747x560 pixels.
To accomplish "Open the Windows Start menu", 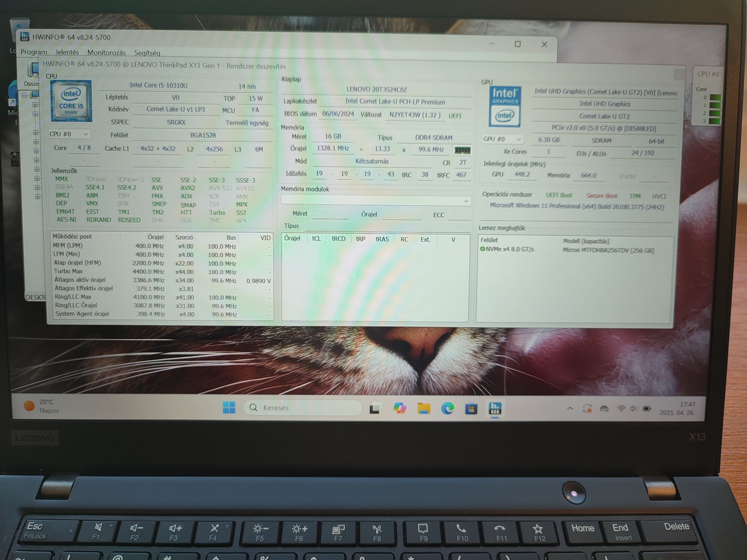I will 229,407.
